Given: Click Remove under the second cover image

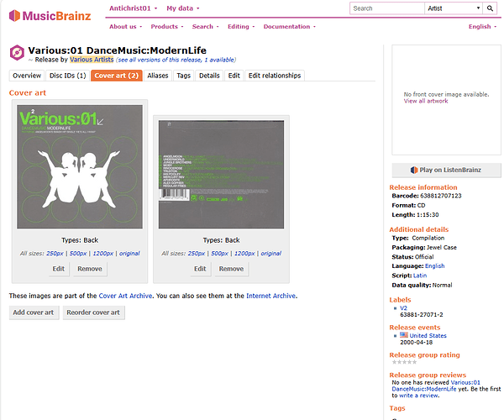Looking at the screenshot, I should click(x=231, y=269).
